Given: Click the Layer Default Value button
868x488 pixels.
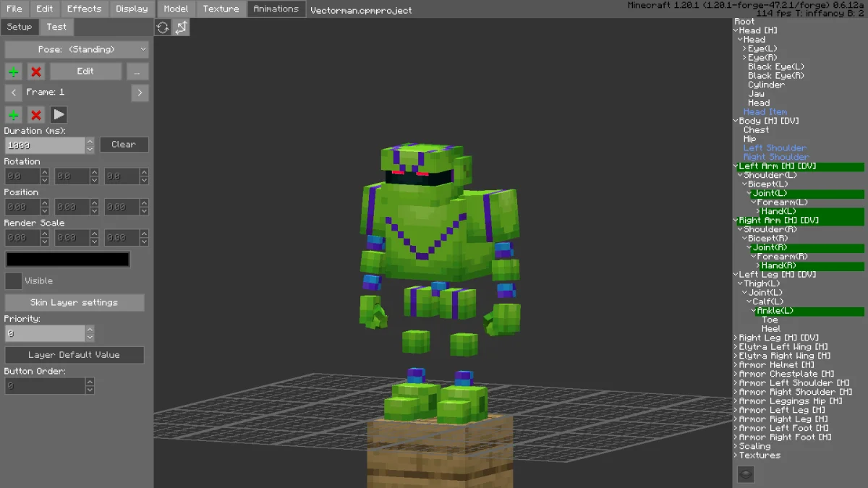Looking at the screenshot, I should (75, 355).
